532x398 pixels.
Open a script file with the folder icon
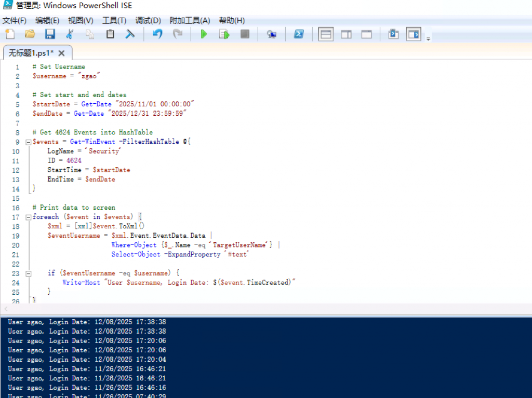(x=30, y=34)
